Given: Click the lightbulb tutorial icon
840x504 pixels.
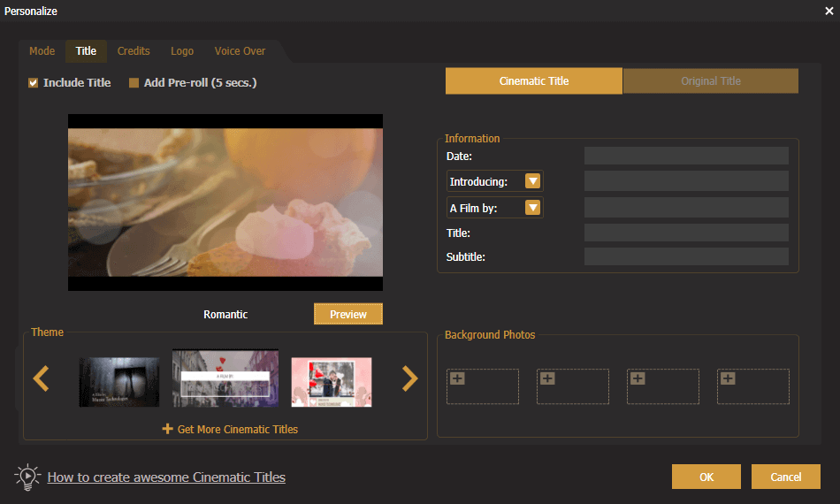Looking at the screenshot, I should (x=27, y=477).
